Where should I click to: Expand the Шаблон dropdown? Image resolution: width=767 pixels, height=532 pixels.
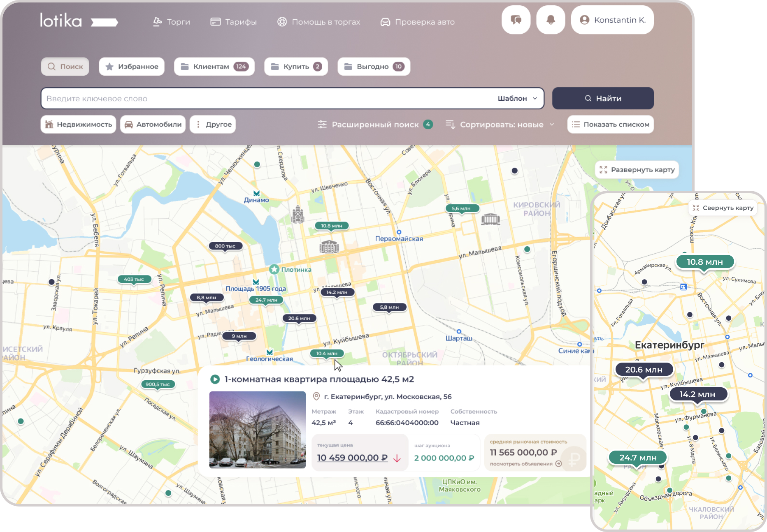[518, 98]
